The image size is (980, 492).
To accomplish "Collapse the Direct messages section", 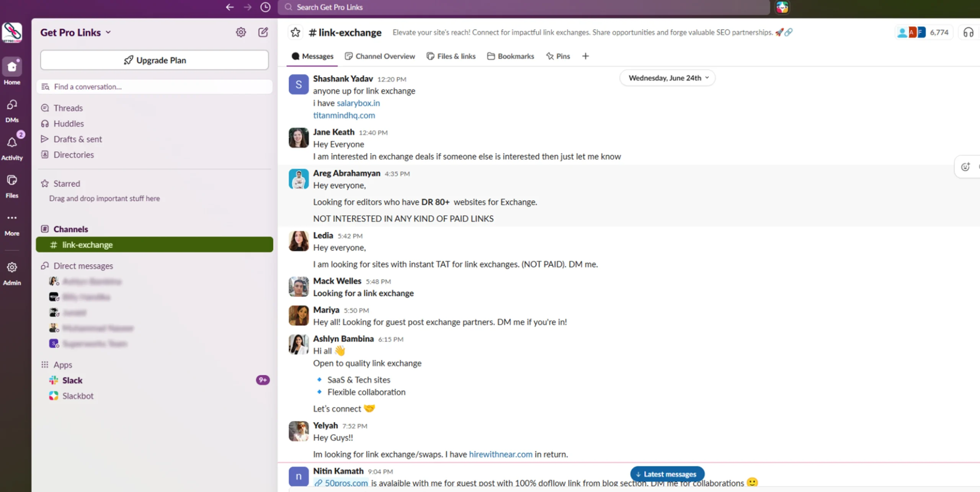I will (83, 266).
